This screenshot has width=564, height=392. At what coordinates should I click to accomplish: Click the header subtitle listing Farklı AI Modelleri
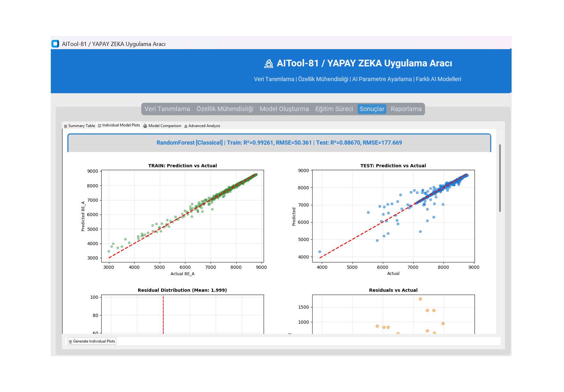pos(358,79)
